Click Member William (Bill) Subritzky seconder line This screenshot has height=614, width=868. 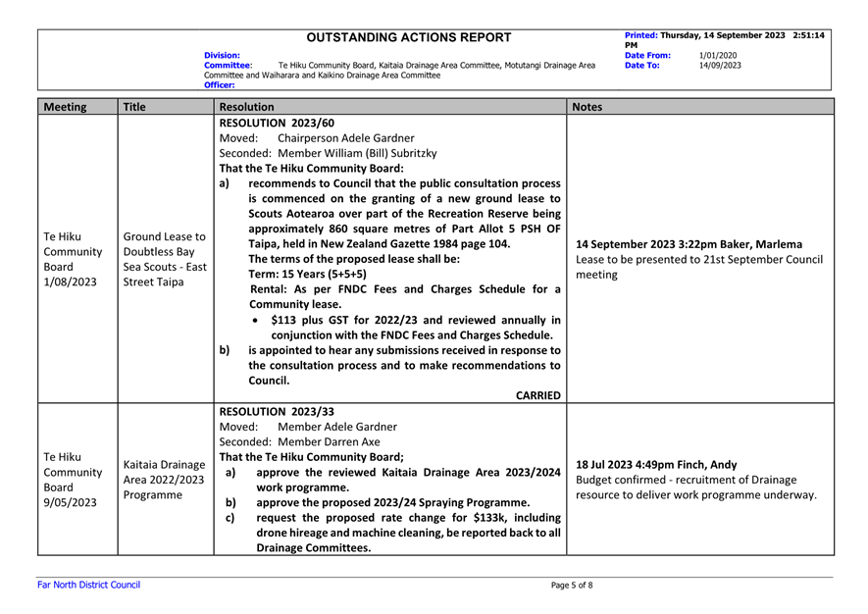pos(328,153)
